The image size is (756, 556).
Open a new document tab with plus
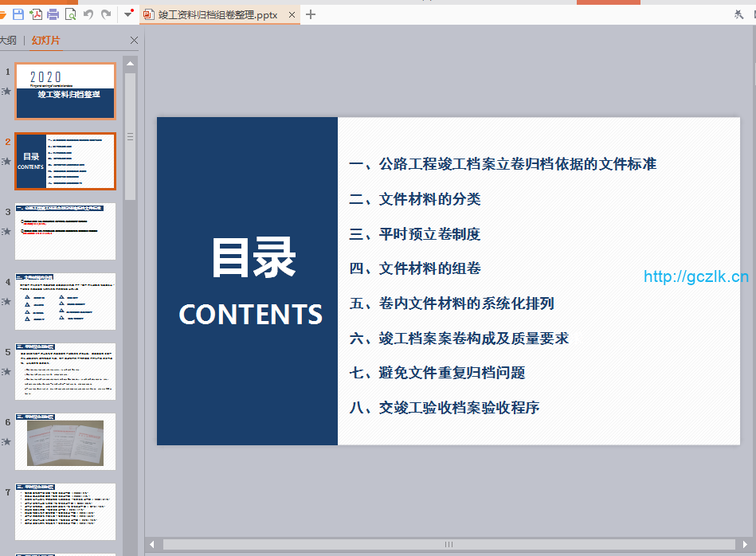point(311,14)
